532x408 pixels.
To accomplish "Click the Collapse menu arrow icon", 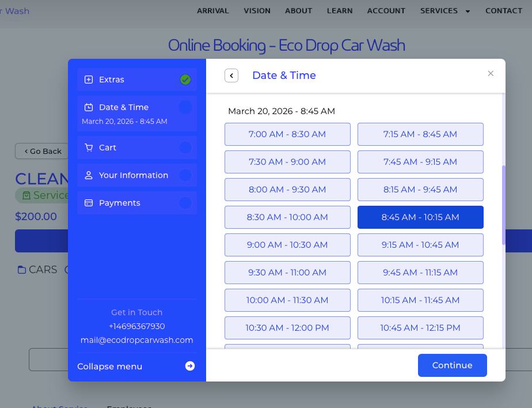I will click(x=190, y=366).
